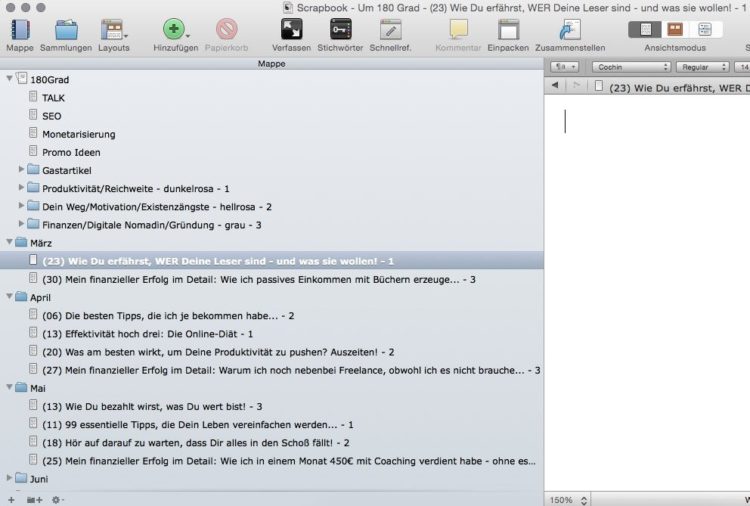Open the Cochin font family dropdown

(x=631, y=67)
